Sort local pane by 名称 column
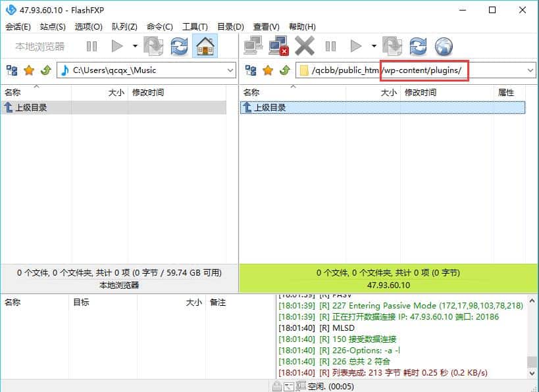539x392 pixels. coord(36,93)
